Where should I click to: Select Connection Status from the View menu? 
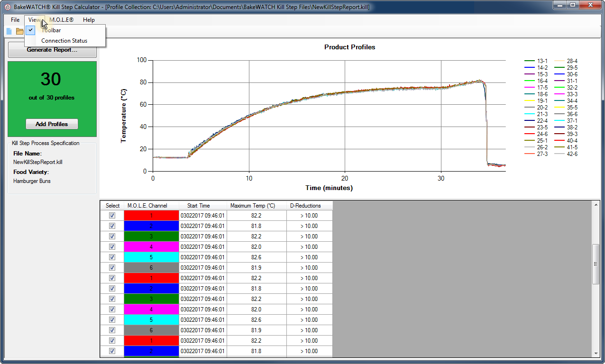[64, 41]
